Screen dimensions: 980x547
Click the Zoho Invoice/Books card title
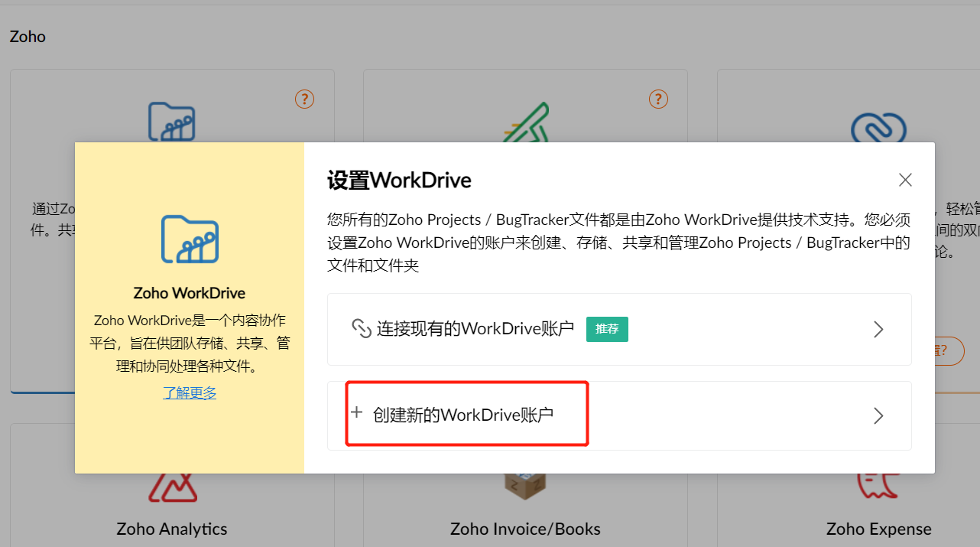click(x=525, y=529)
